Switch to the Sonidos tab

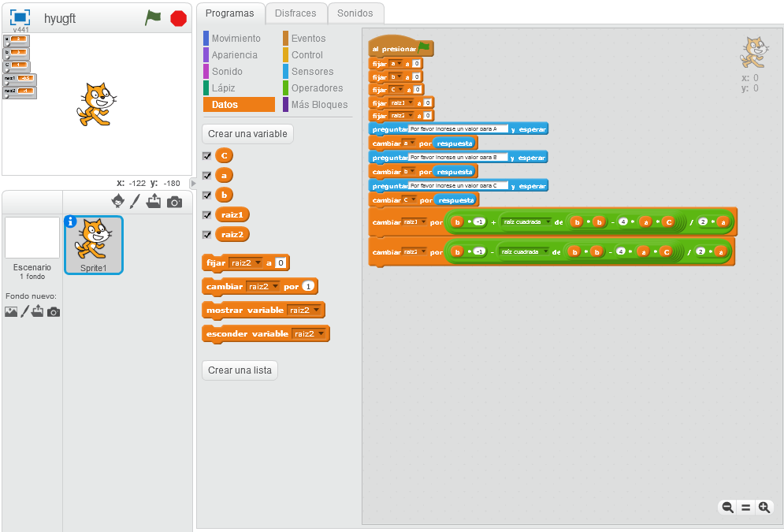[355, 13]
